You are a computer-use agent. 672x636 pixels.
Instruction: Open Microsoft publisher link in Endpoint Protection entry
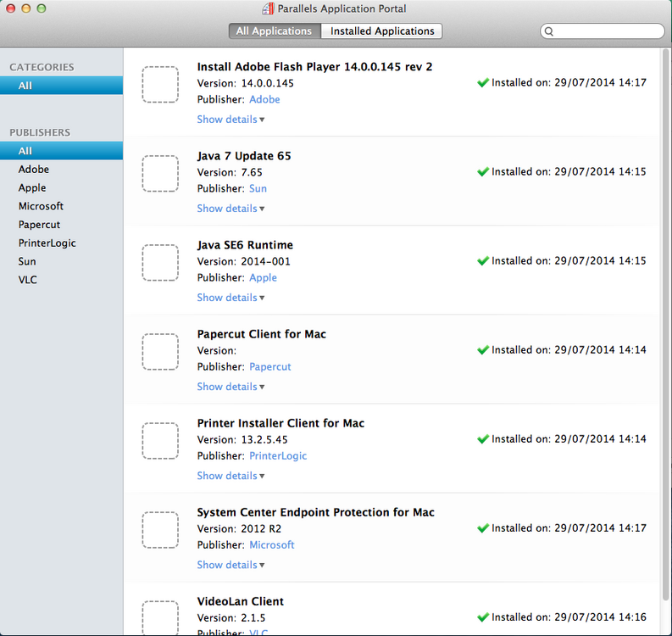point(272,545)
